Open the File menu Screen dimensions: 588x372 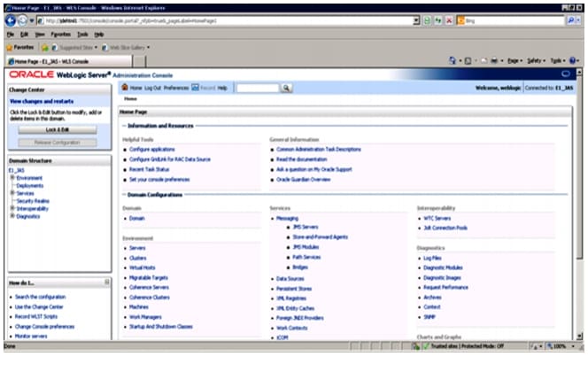[11, 35]
